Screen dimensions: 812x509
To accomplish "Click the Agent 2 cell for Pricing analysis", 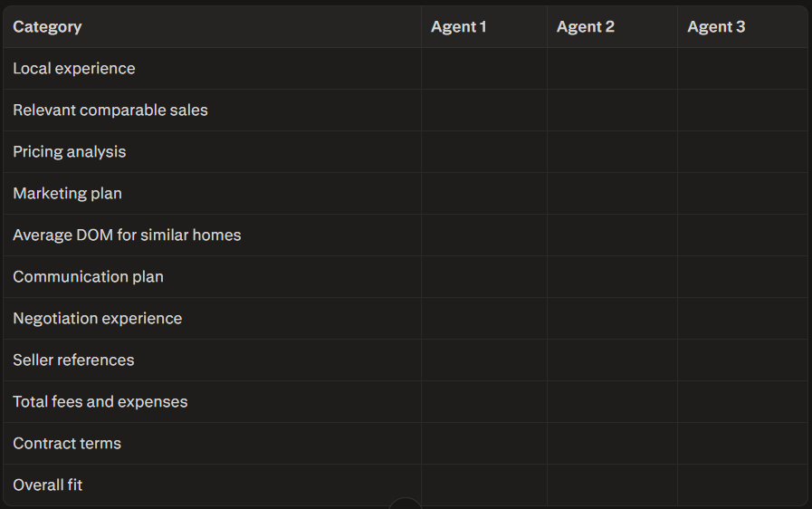I will 612,152.
